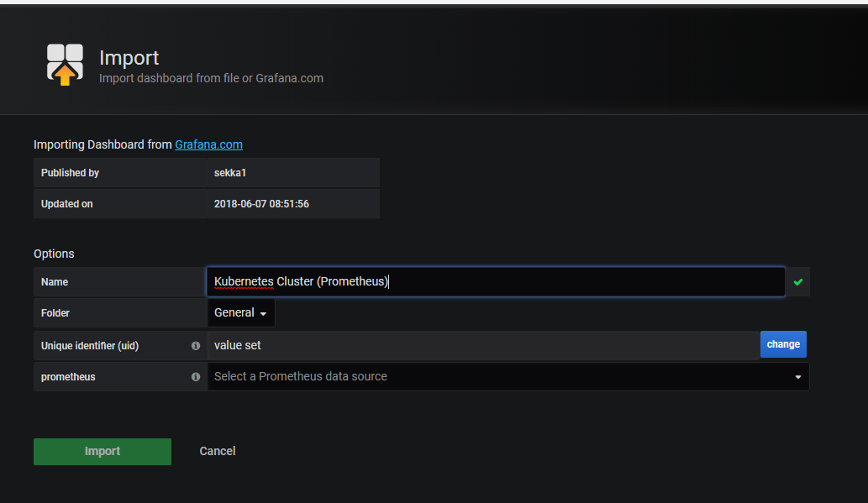This screenshot has height=503, width=868.
Task: Click into the dashboard Name input field
Action: tap(496, 281)
